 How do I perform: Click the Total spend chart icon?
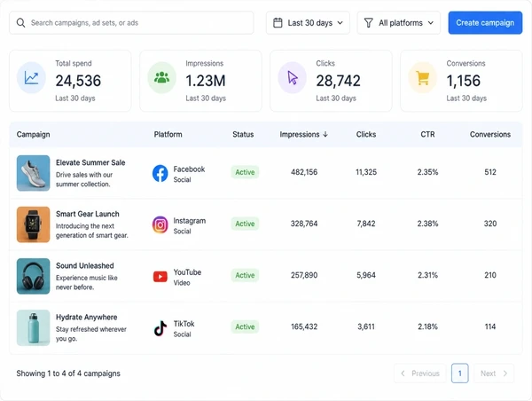pyautogui.click(x=31, y=78)
